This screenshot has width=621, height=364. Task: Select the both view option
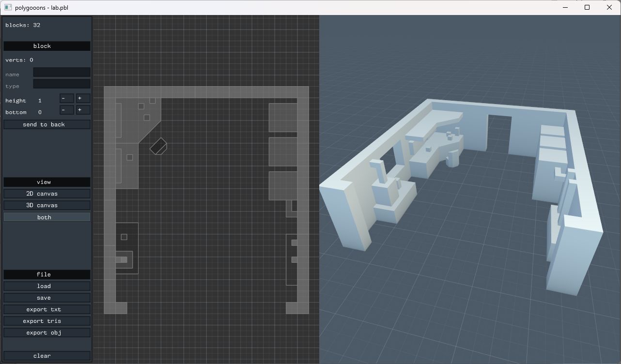click(x=47, y=217)
